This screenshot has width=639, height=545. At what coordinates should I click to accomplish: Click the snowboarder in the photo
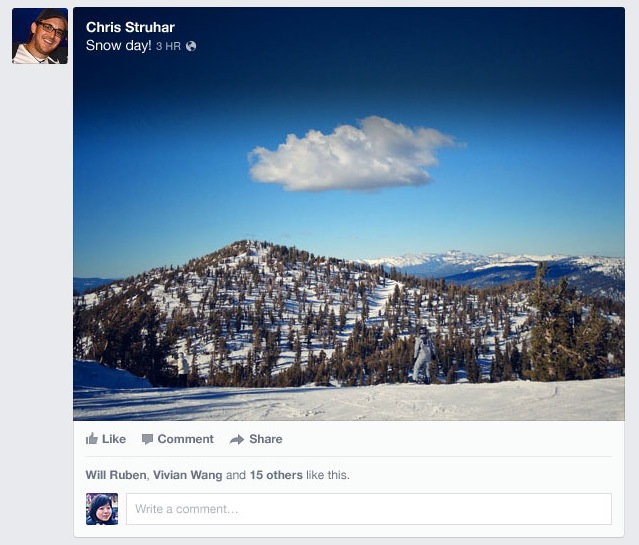point(424,355)
